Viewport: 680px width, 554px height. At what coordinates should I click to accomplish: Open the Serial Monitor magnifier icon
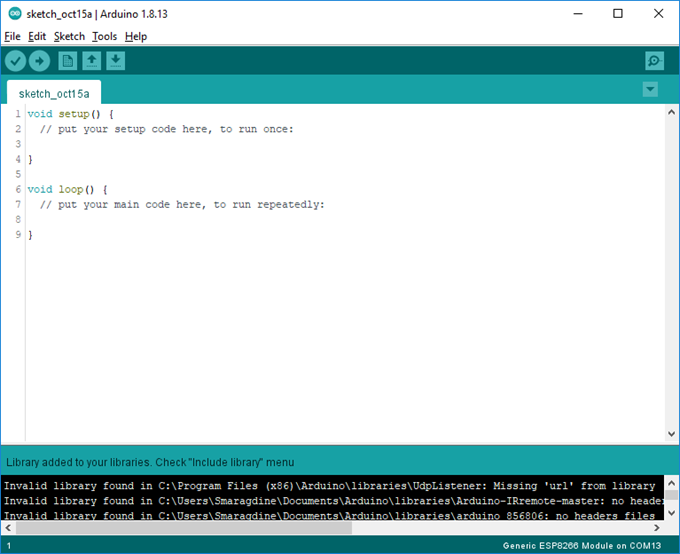[654, 61]
